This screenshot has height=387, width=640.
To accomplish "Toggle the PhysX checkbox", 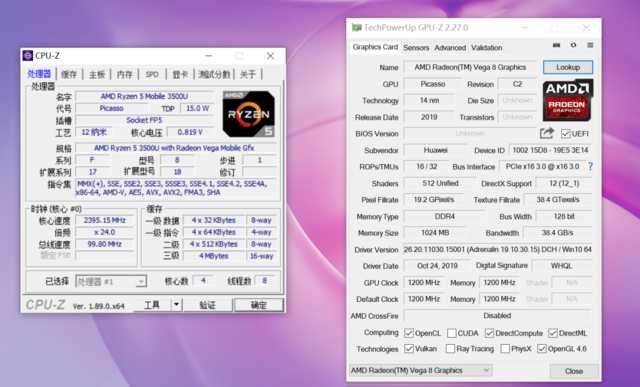I will 505,349.
